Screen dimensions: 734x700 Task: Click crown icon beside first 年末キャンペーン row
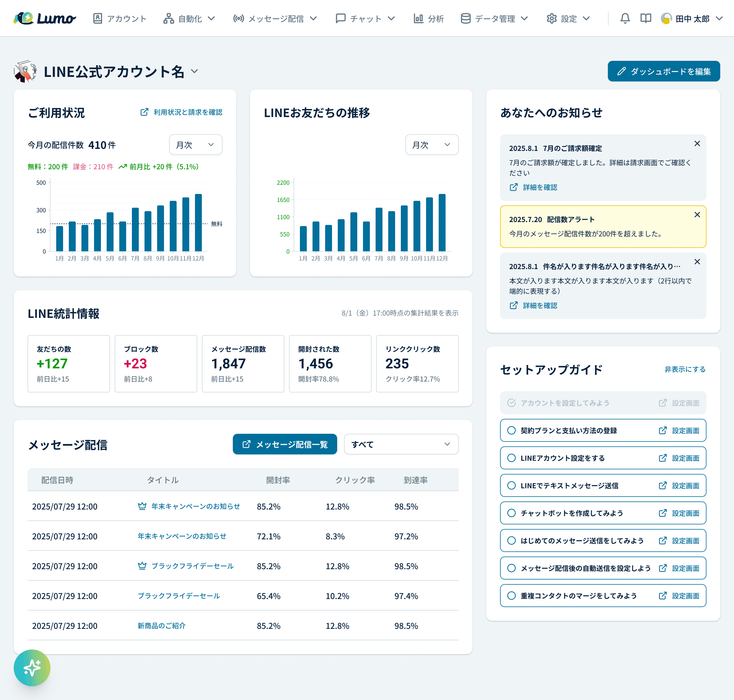(142, 506)
